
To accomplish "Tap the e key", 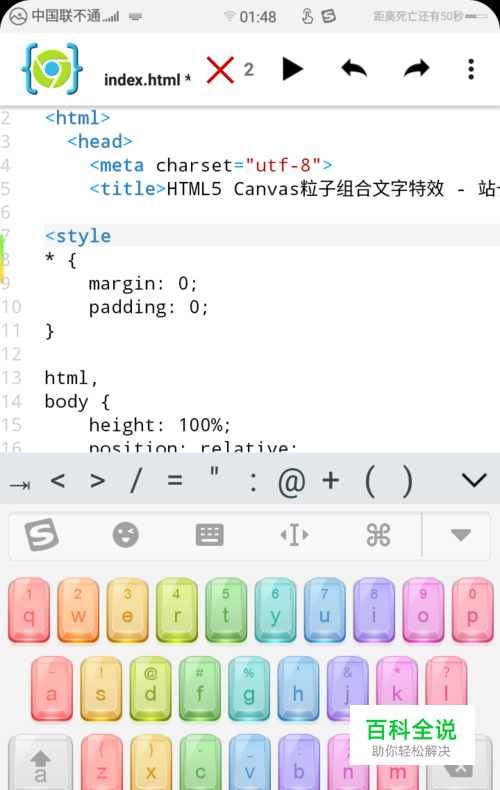I will 128,610.
